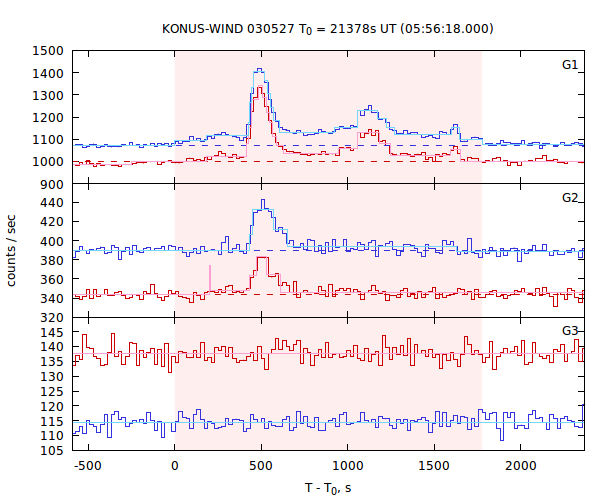Click the G2 y-axis tick 320
The width and height of the screenshot is (600, 500).
tap(52, 318)
